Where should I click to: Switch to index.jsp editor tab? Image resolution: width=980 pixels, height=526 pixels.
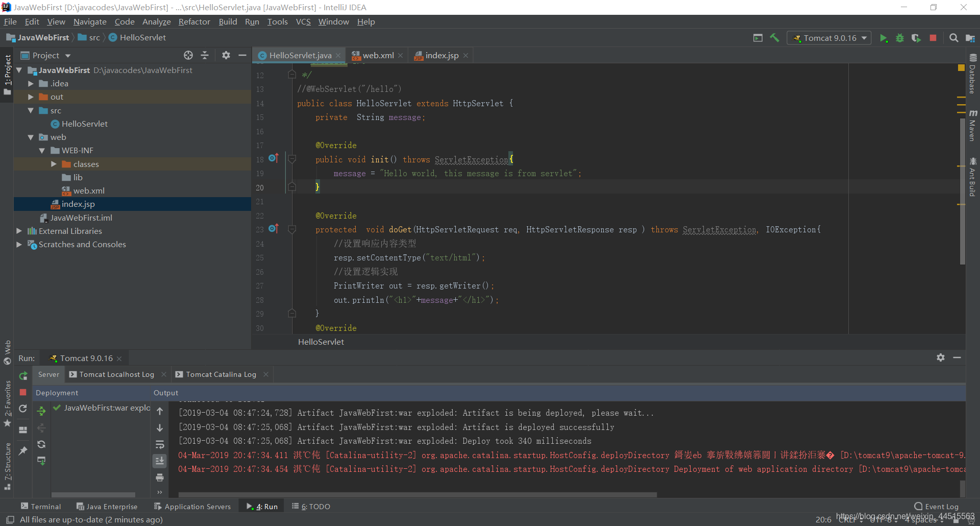[442, 55]
